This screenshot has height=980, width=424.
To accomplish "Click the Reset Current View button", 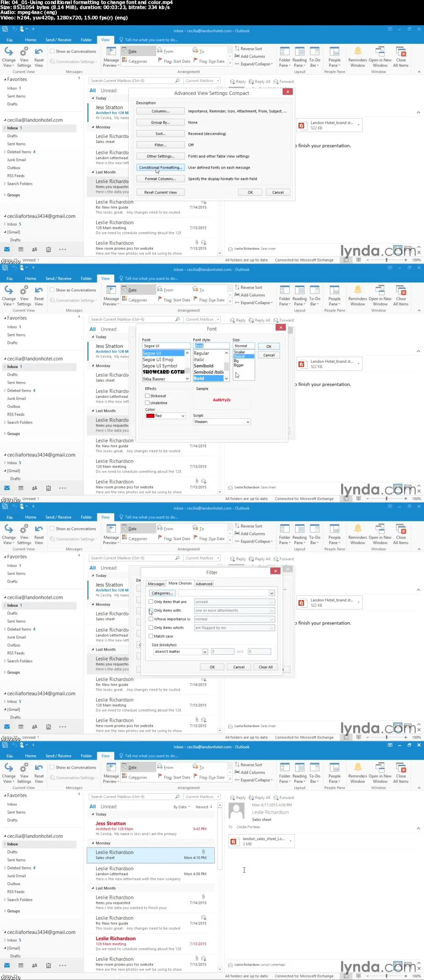I will [160, 192].
